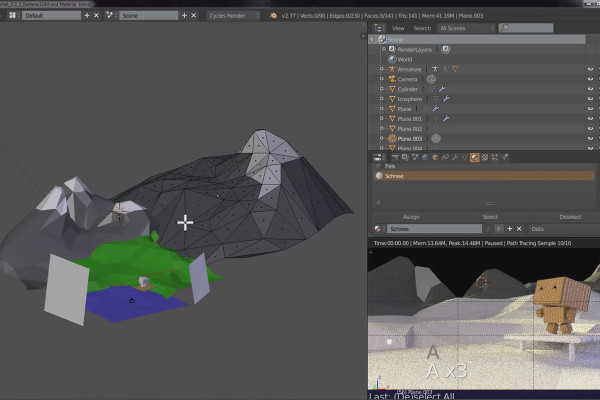Open the Outliner Search menu

[422, 28]
